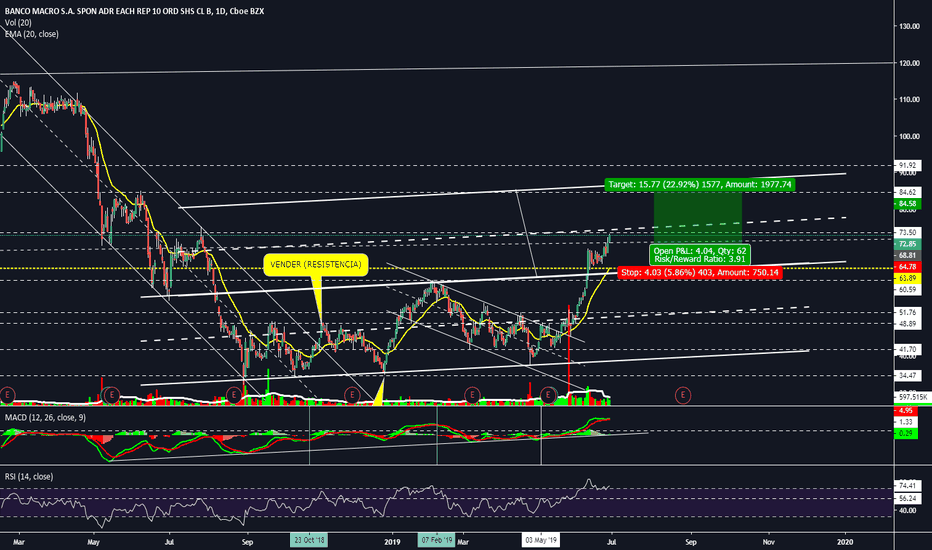
Task: Click the BANCO MACRO S.A. symbol title
Action: (x=134, y=11)
